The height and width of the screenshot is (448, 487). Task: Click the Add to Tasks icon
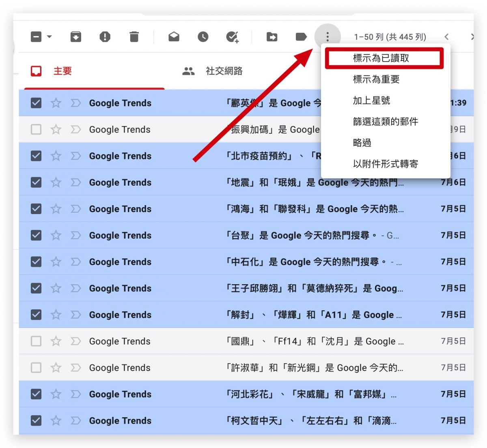click(x=233, y=37)
